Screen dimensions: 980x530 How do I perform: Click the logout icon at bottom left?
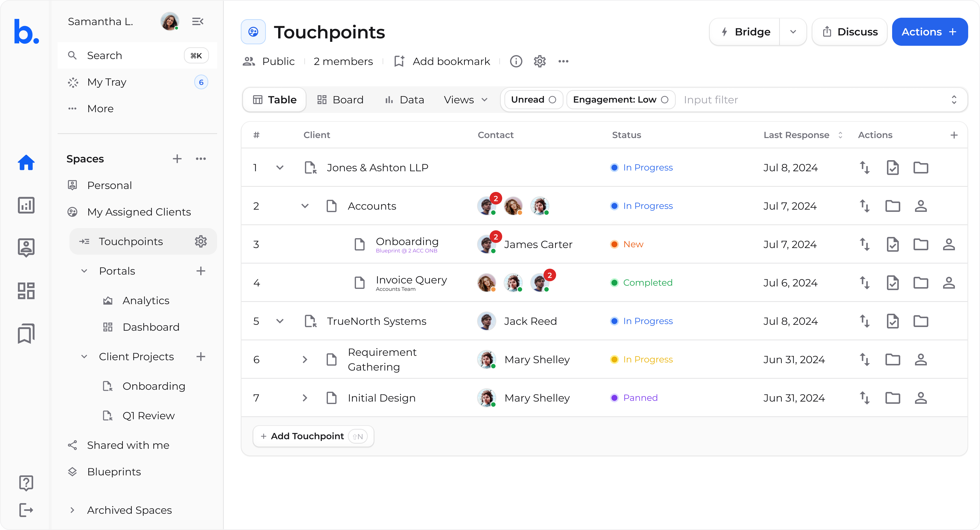(26, 510)
